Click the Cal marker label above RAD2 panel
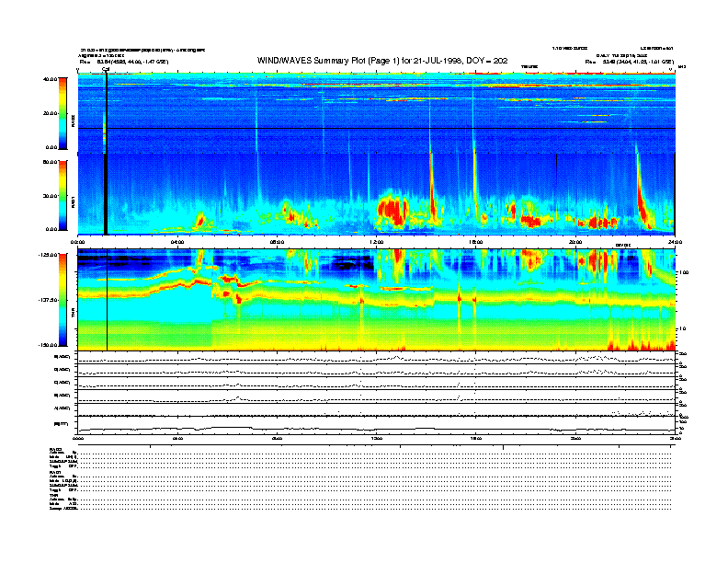 tap(106, 70)
